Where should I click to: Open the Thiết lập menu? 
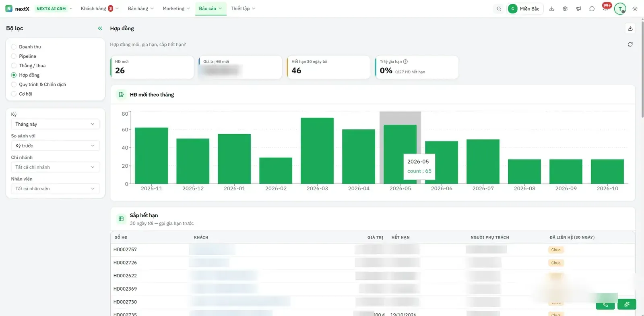tap(243, 8)
